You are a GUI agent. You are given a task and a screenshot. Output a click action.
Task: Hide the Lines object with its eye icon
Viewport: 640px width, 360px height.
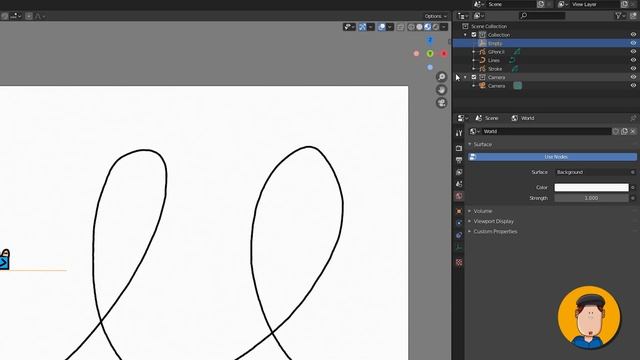pyautogui.click(x=633, y=60)
